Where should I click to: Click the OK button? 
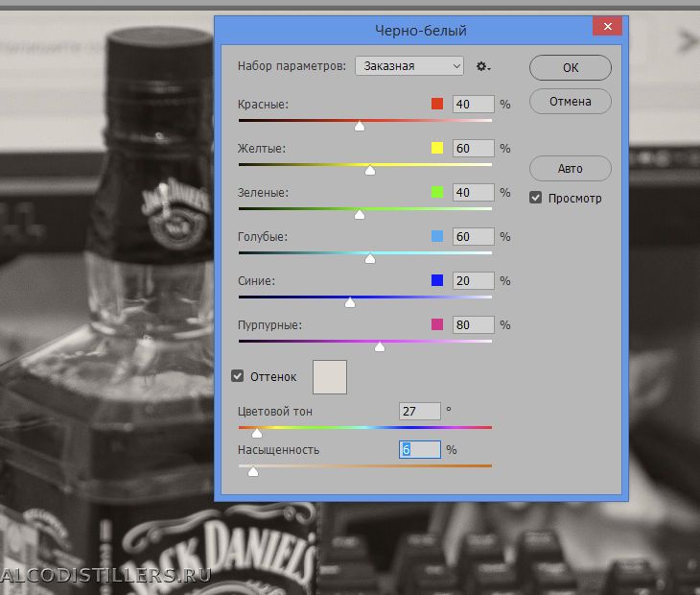click(x=570, y=67)
